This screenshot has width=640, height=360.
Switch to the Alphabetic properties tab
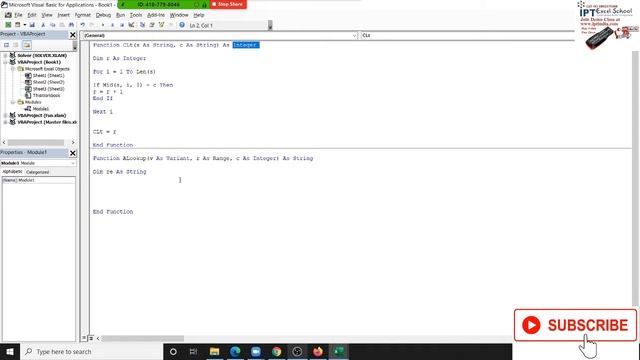pos(13,172)
